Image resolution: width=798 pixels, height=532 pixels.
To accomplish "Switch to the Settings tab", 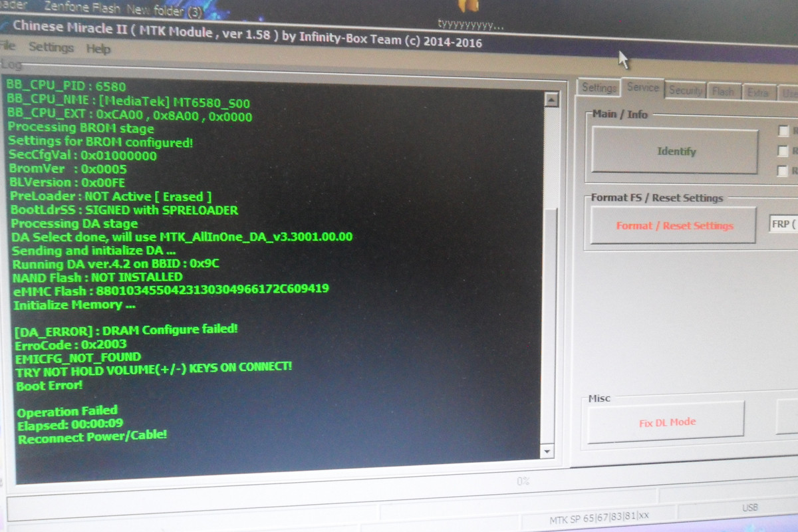I will pyautogui.click(x=598, y=88).
